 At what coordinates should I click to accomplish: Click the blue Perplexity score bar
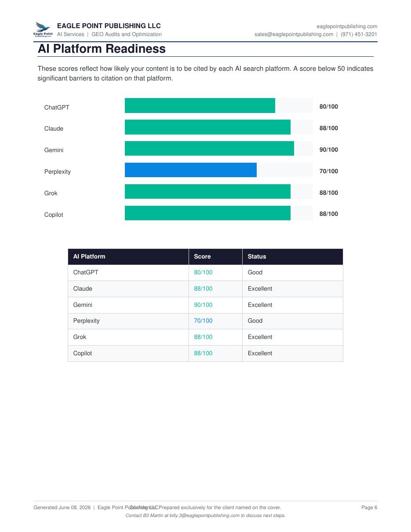(x=191, y=170)
